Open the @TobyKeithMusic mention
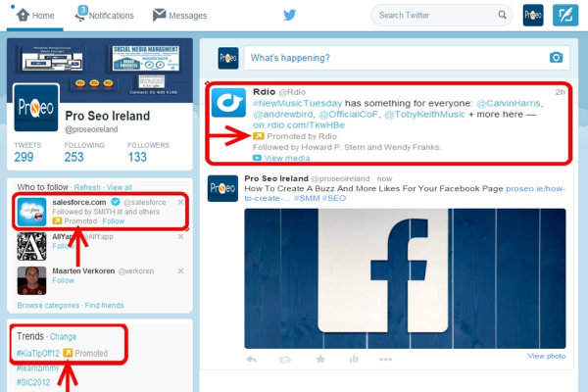588x392 pixels. tap(424, 114)
